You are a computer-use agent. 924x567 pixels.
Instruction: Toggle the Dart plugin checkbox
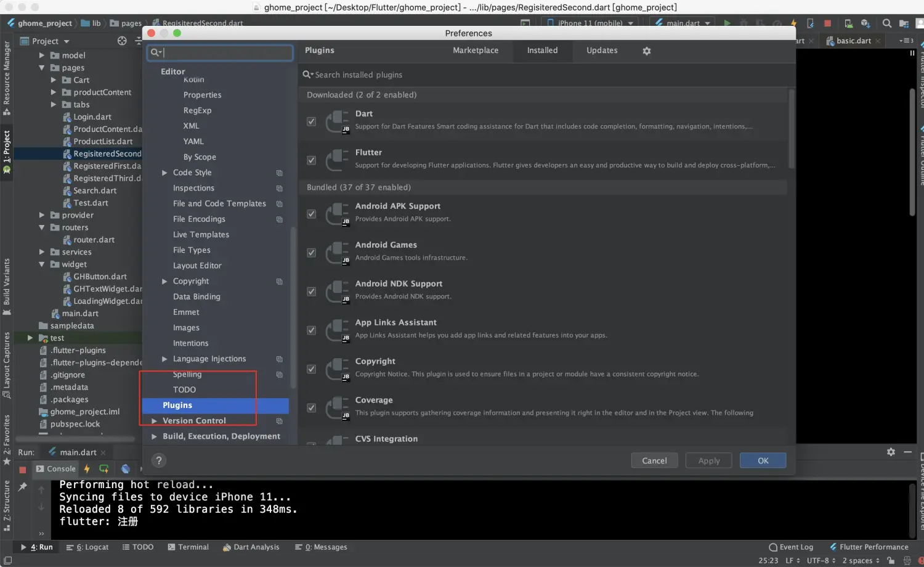(x=312, y=121)
